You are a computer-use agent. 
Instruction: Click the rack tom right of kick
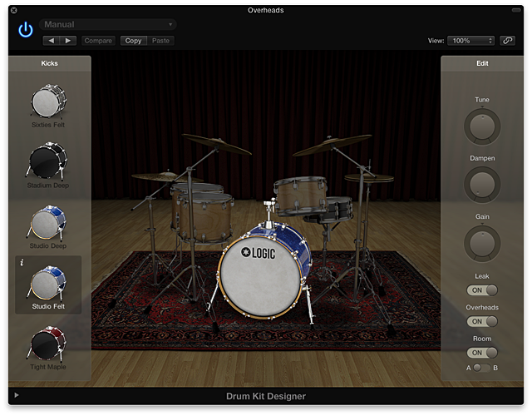point(300,196)
